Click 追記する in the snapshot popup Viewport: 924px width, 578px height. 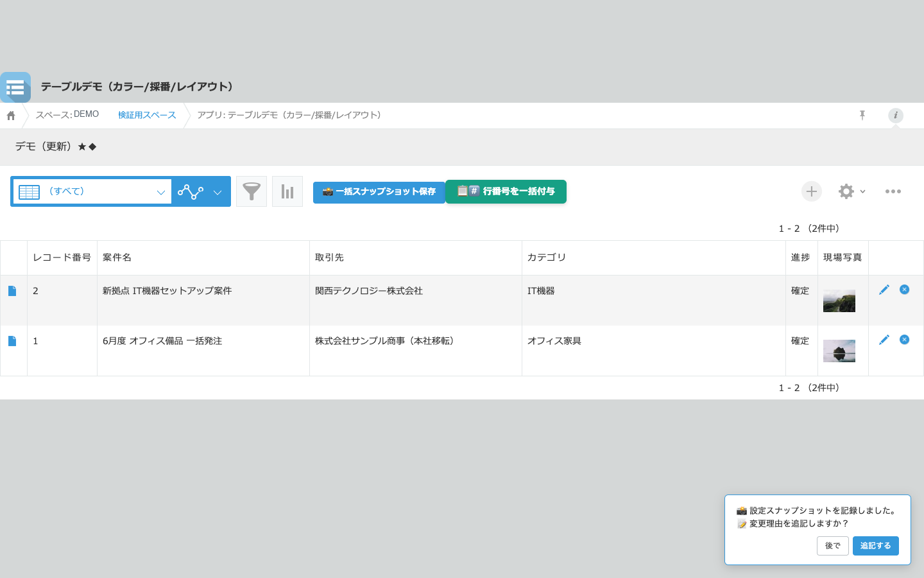click(876, 546)
